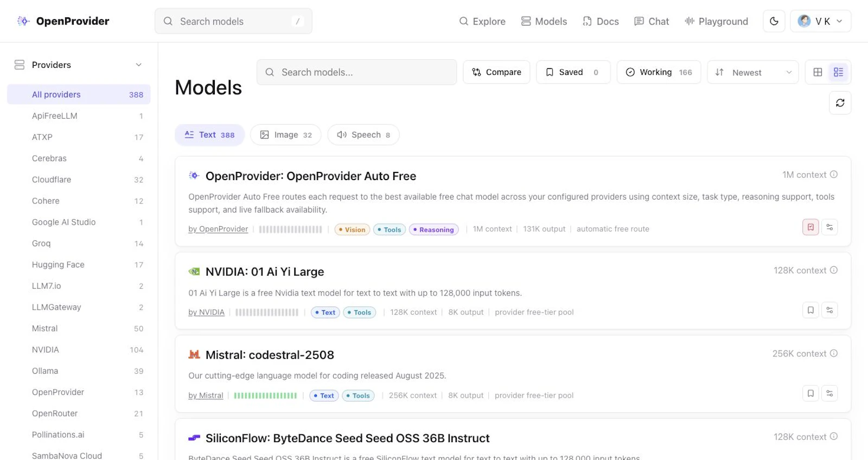Open the by NVIDIA link
The height and width of the screenshot is (460, 868).
click(206, 312)
